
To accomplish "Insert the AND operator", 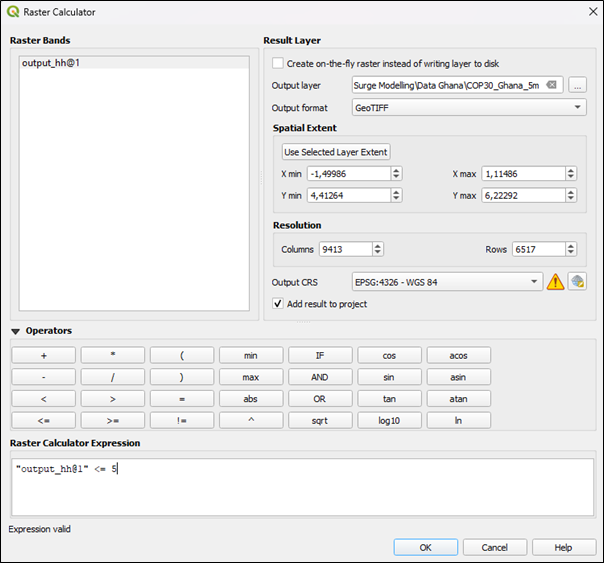I will (x=320, y=377).
